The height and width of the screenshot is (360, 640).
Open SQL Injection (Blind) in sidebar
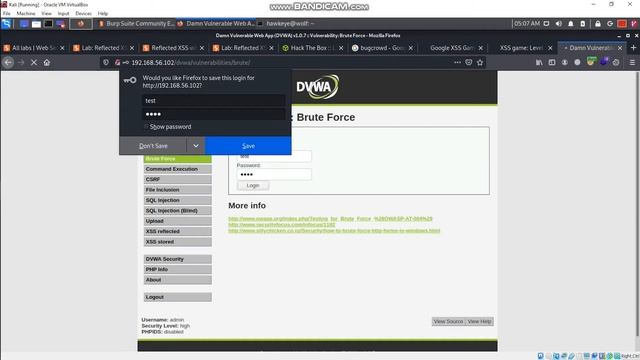point(178,211)
